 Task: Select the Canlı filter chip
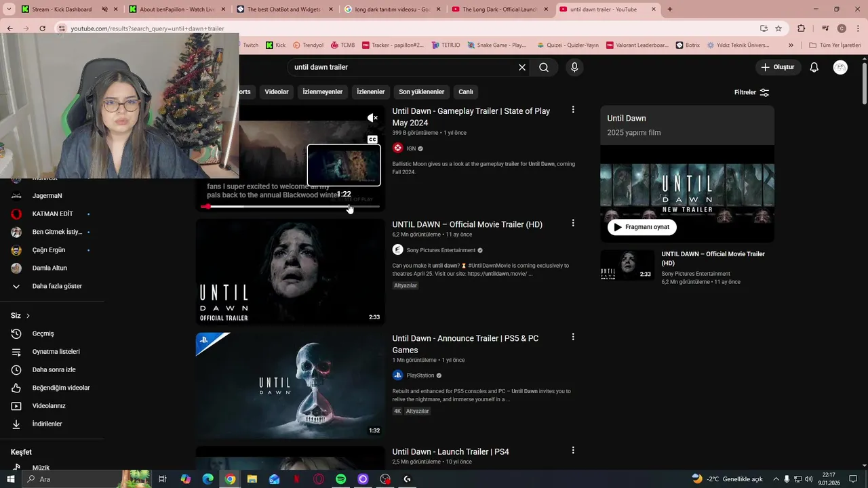[x=466, y=91]
